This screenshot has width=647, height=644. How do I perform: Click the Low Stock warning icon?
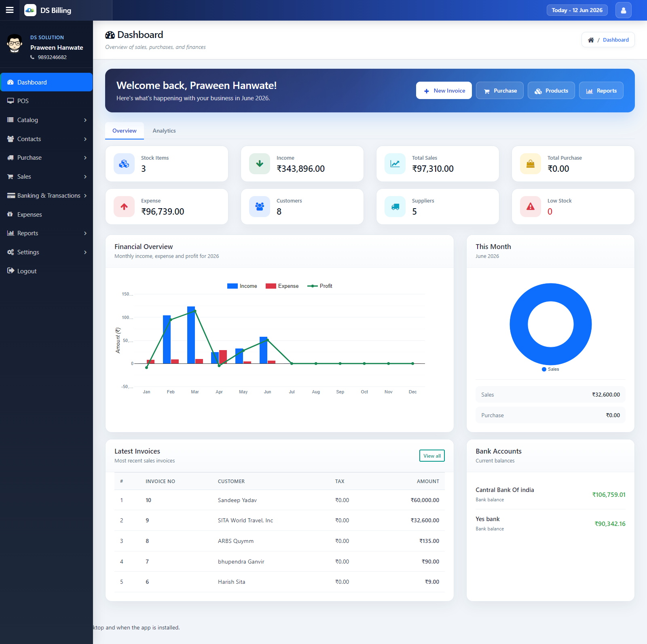[x=531, y=207]
